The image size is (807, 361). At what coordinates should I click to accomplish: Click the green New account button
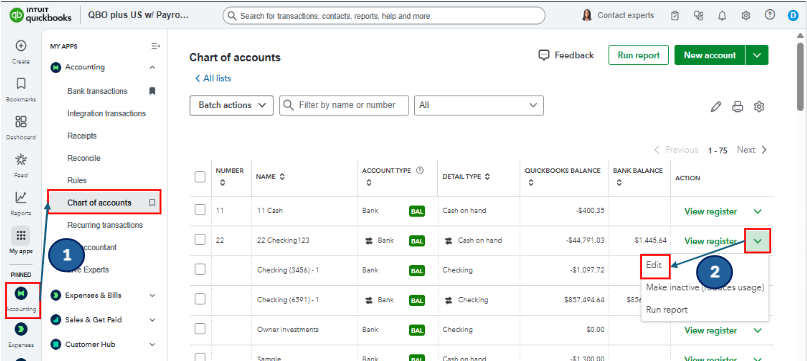coord(710,55)
